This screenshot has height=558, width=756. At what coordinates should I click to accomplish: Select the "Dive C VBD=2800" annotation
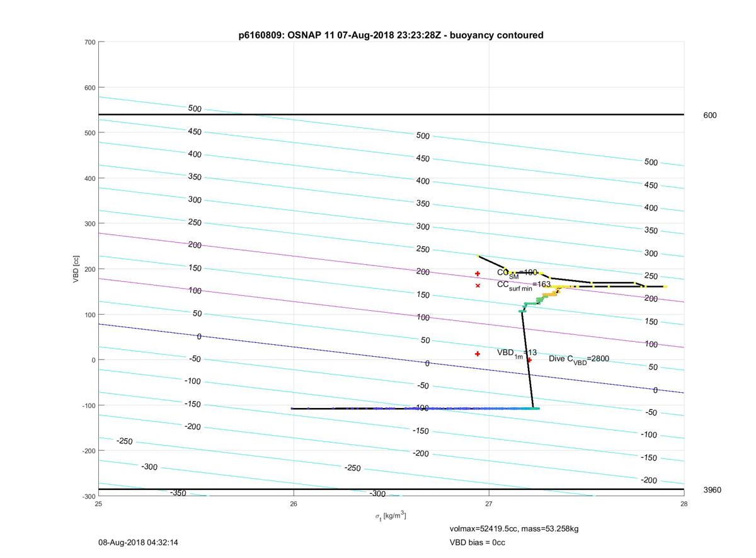[579, 359]
